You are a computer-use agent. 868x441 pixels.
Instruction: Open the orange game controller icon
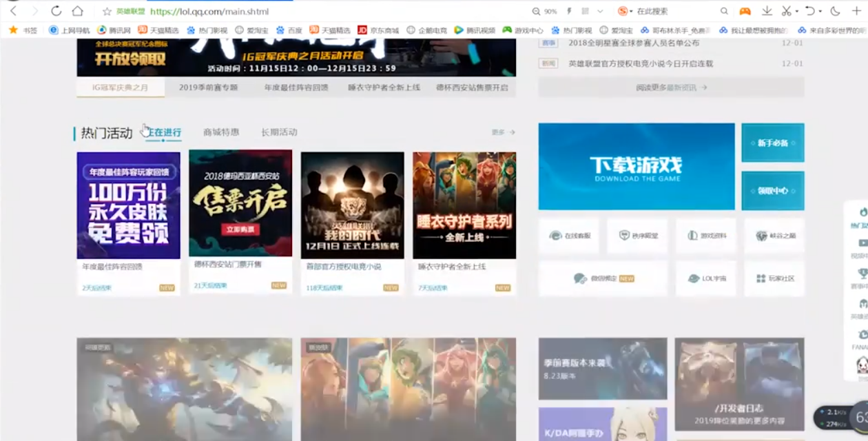coord(745,12)
